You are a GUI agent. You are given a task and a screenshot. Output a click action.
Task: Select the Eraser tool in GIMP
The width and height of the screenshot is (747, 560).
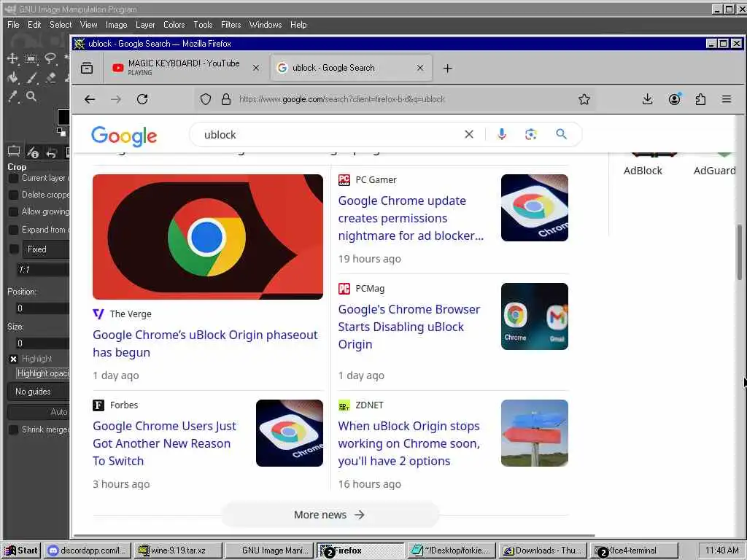[x=50, y=77]
